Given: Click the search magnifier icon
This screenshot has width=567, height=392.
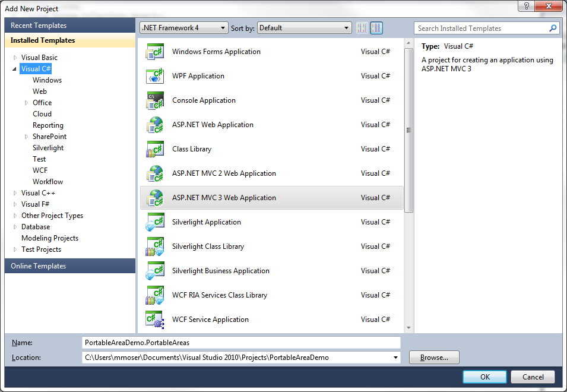Looking at the screenshot, I should click(553, 28).
